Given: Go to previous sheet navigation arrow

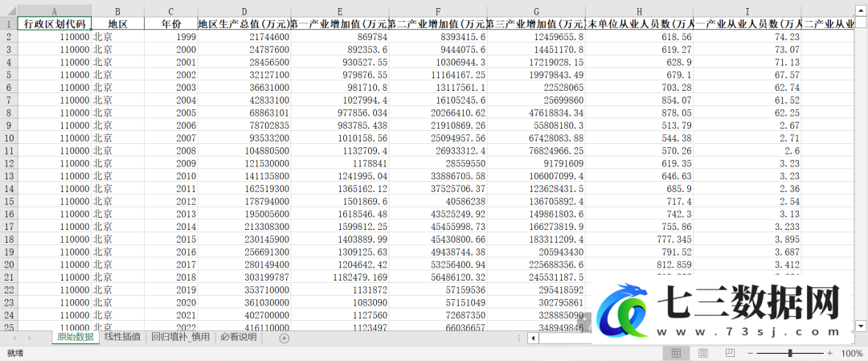Looking at the screenshot, I should point(14,338).
